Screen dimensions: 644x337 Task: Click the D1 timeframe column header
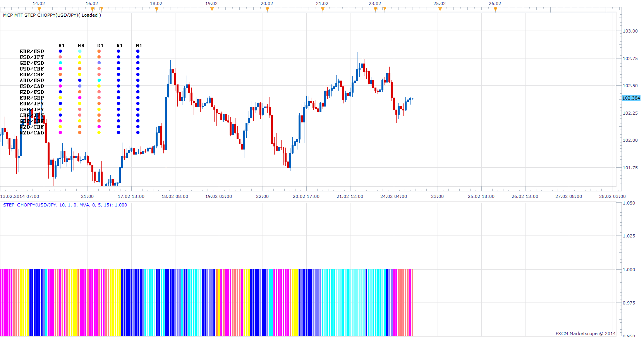pos(100,46)
